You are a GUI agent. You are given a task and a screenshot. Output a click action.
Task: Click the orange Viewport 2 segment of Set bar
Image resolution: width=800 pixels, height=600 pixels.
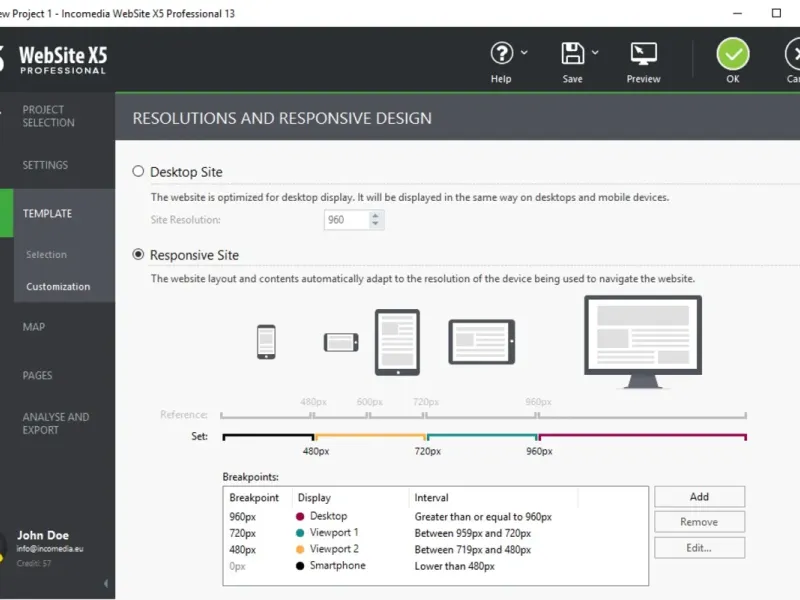tap(370, 436)
